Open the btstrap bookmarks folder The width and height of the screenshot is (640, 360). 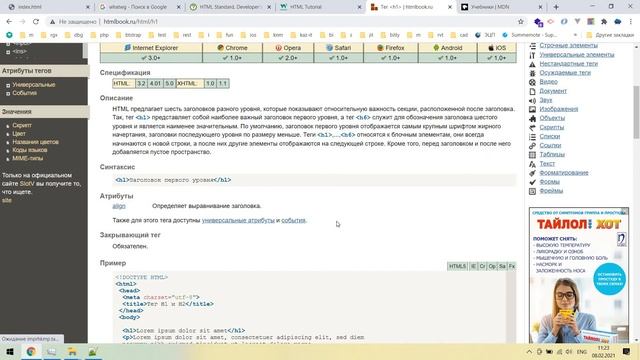128,35
